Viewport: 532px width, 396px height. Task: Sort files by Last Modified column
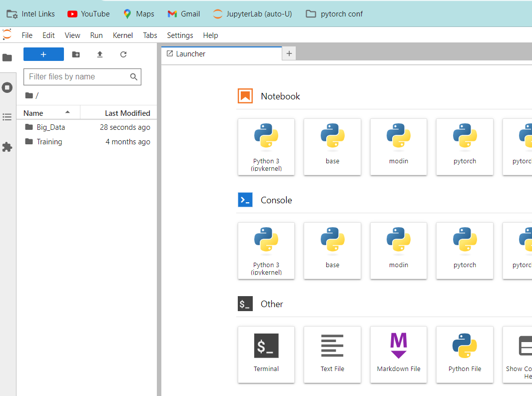click(x=119, y=113)
